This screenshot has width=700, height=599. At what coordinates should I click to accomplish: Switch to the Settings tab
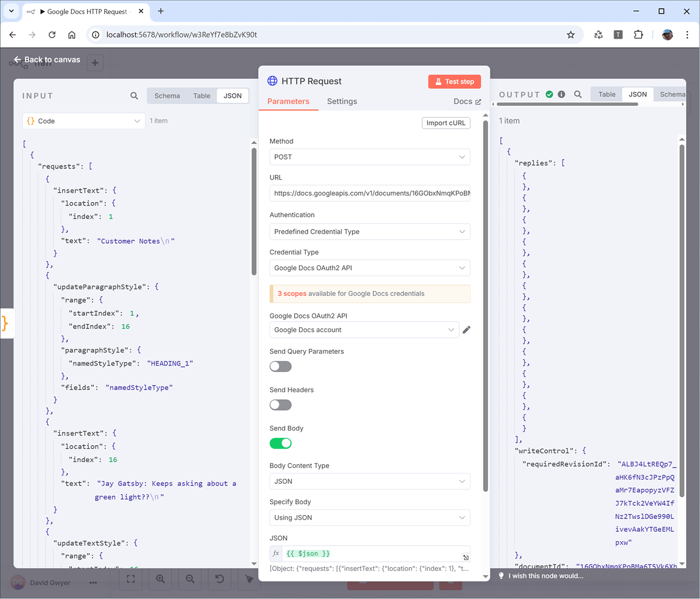click(x=342, y=102)
